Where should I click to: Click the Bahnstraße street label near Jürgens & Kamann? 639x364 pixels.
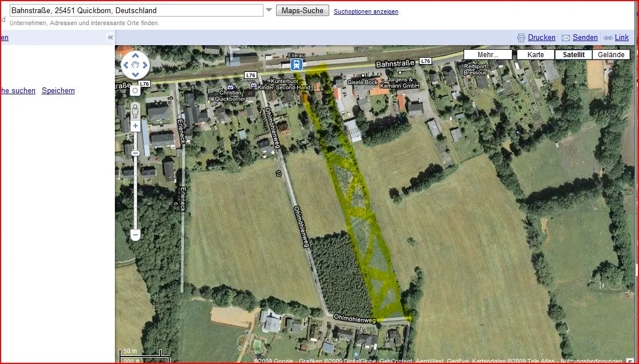click(x=395, y=63)
